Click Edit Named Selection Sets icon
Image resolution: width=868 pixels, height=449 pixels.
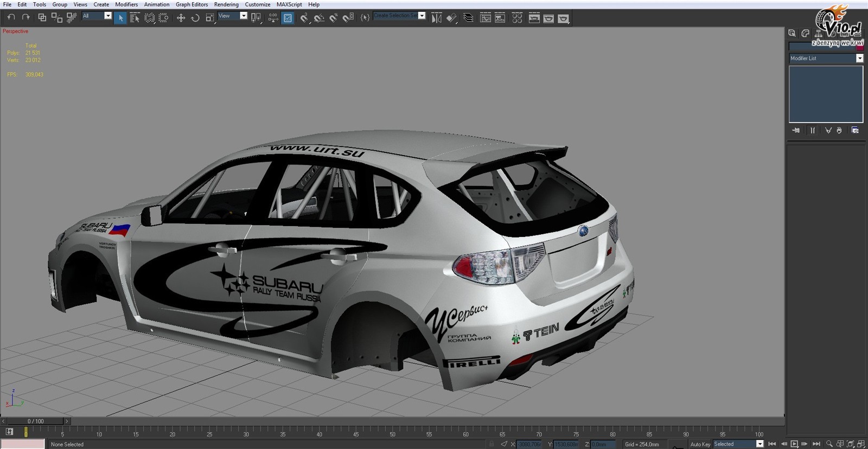click(365, 18)
